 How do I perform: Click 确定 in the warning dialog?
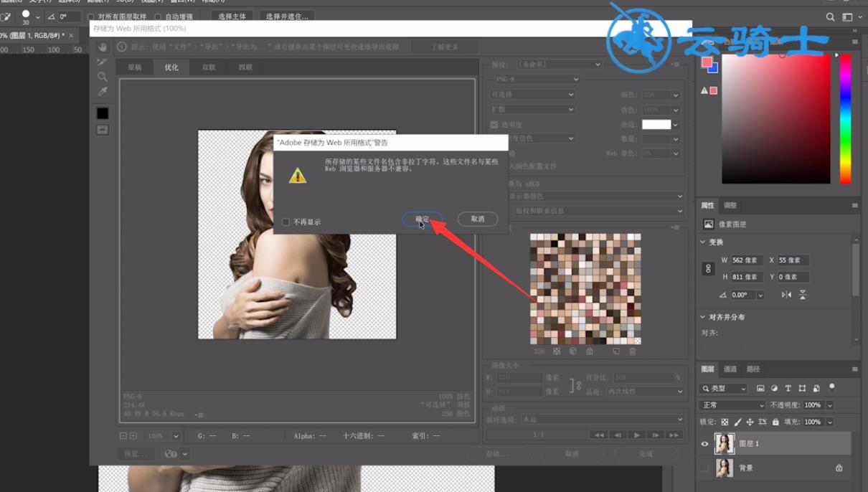(423, 219)
